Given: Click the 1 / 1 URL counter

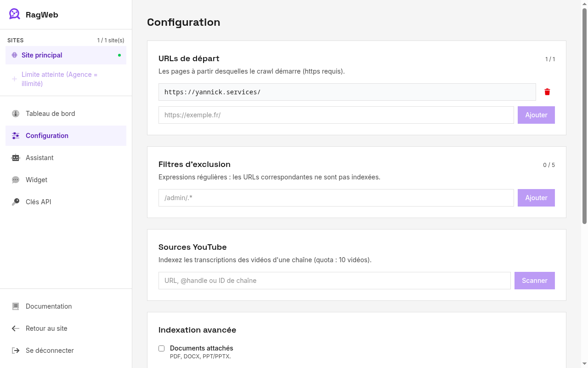Looking at the screenshot, I should click(x=550, y=59).
